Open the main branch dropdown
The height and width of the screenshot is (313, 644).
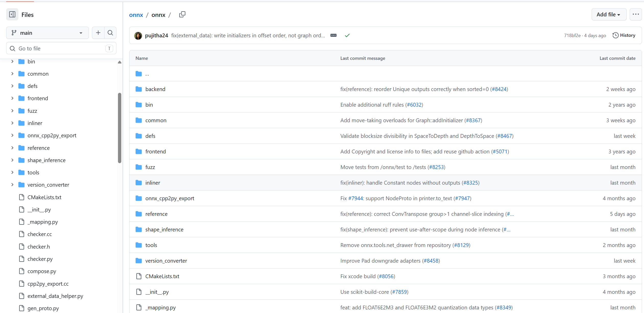point(47,33)
